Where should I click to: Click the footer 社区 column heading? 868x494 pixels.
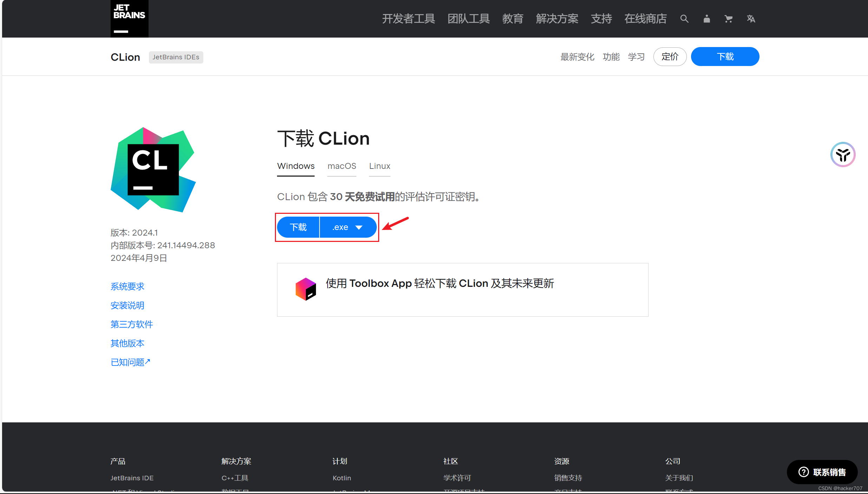tap(451, 461)
